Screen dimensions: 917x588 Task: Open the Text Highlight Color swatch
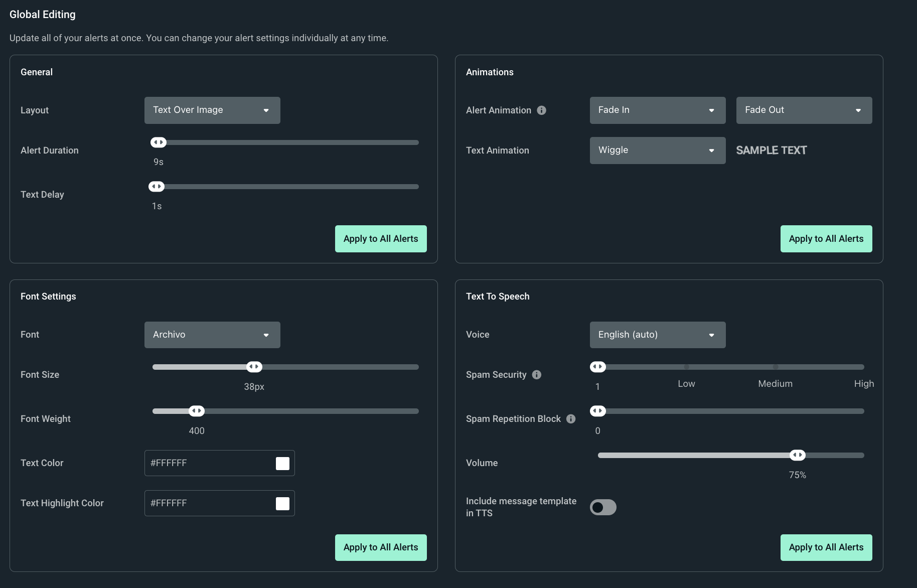[282, 504]
